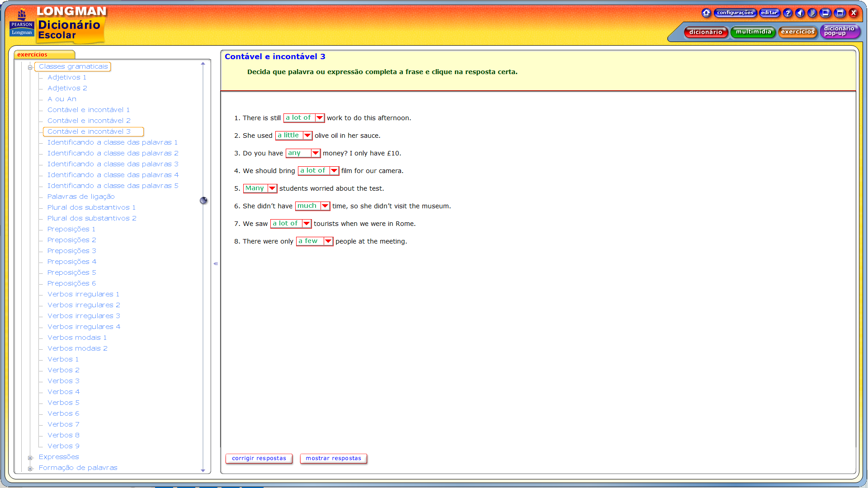Select Expressões category label
The width and height of the screenshot is (868, 488).
[59, 457]
